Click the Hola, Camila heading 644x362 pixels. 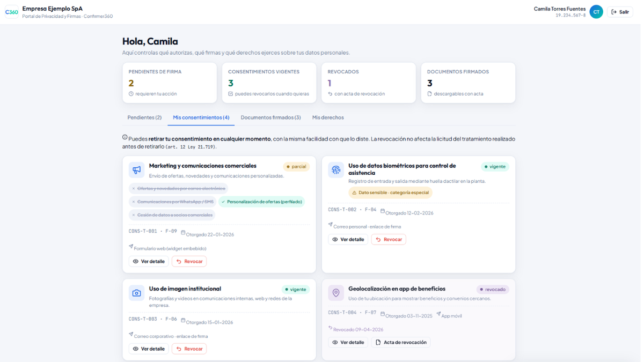(x=150, y=41)
